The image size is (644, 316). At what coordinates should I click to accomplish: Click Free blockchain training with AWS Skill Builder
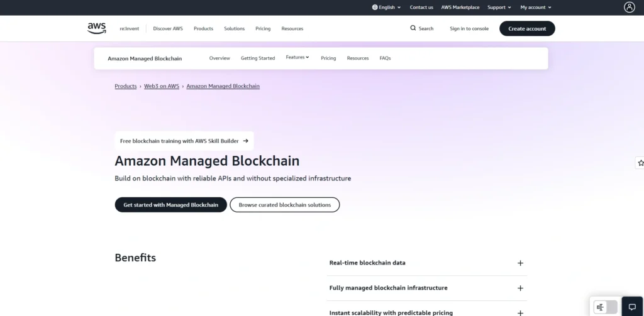[x=184, y=141]
